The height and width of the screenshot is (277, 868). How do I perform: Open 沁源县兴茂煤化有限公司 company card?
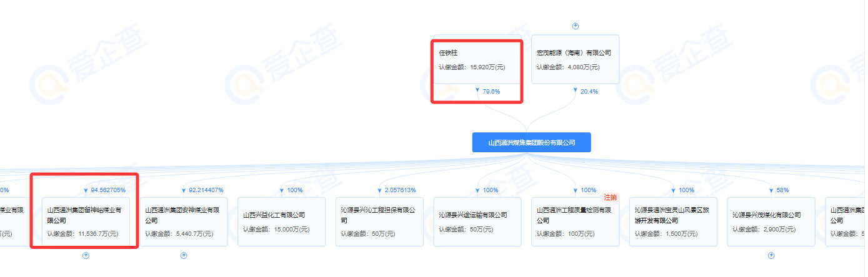(x=771, y=221)
